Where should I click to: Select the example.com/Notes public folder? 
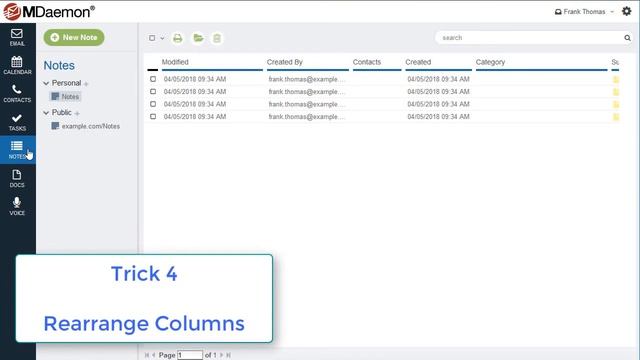[x=86, y=126]
